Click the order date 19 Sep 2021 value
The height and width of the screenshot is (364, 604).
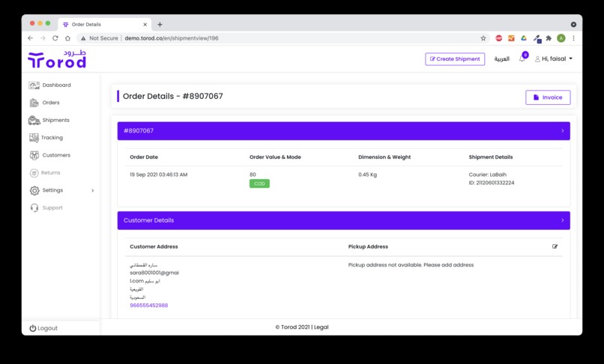coord(159,175)
